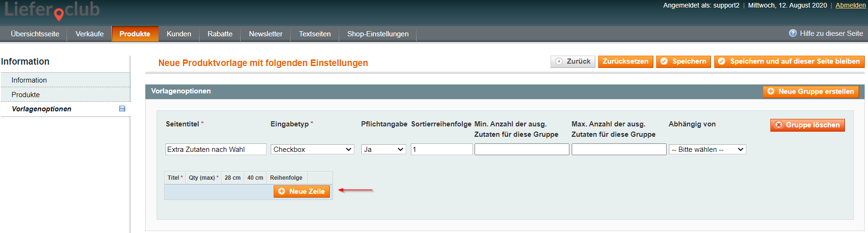The height and width of the screenshot is (233, 868).
Task: Click the save disk icon beside Vorlagenoptionen
Action: 122,108
